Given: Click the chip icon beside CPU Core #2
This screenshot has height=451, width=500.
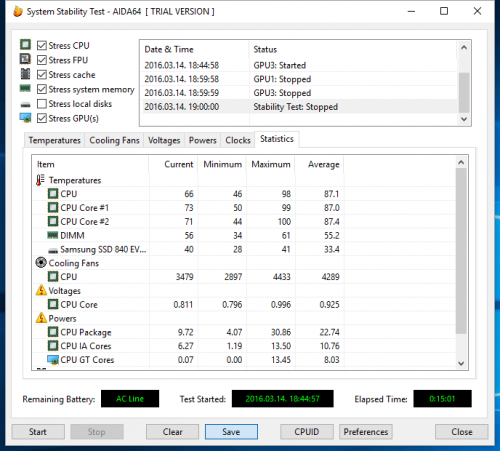Looking at the screenshot, I should tap(53, 221).
